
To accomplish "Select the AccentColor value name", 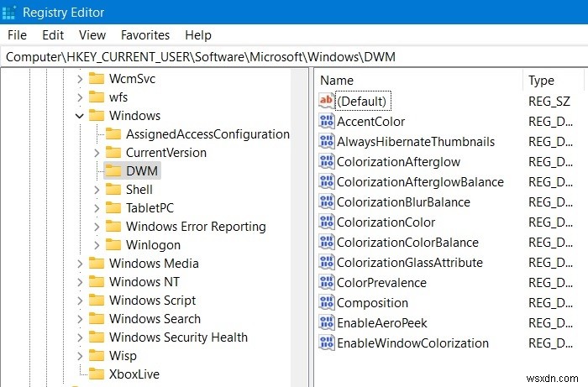I will tap(371, 122).
